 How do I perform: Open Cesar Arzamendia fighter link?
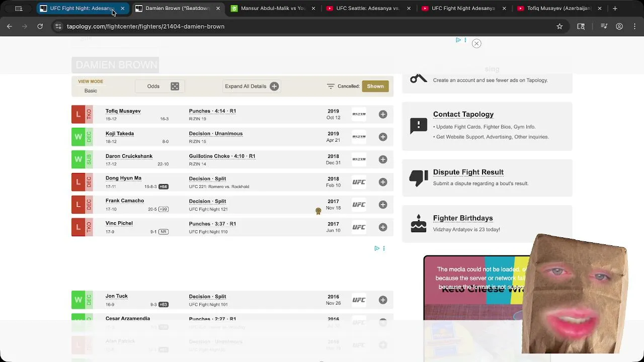click(x=128, y=318)
